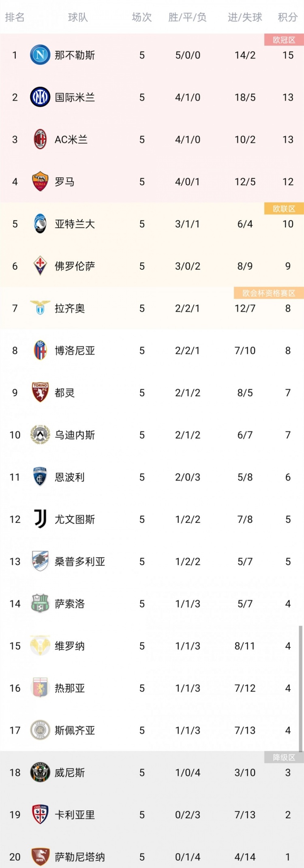Viewport: 304px width, 868px height.
Task: Select the 罗马 wolf crest icon
Action: coord(40,182)
